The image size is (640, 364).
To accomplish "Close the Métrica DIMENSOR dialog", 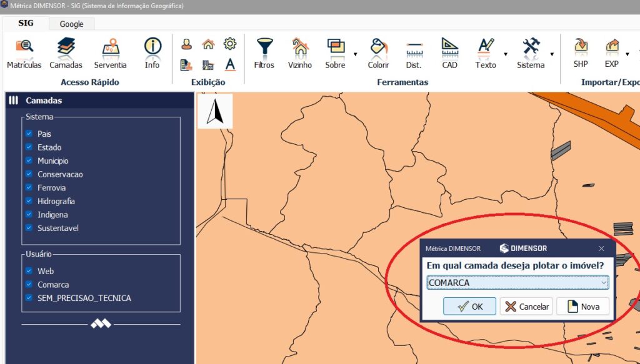I will tap(601, 248).
